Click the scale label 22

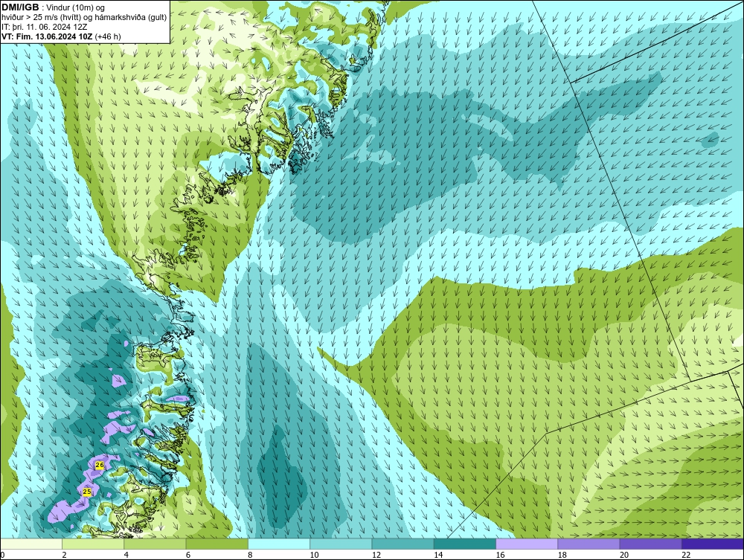tap(686, 555)
